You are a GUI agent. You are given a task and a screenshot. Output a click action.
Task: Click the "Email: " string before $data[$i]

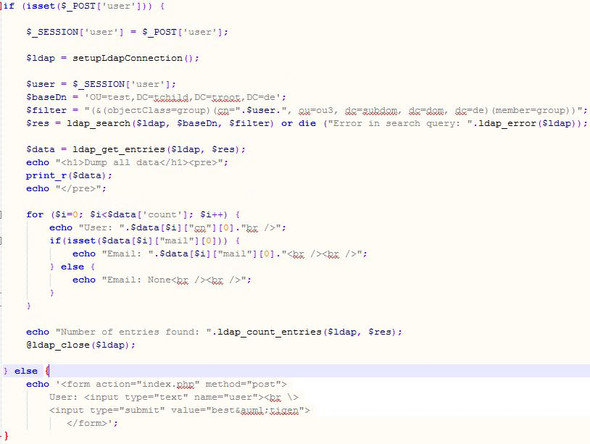pos(127,254)
